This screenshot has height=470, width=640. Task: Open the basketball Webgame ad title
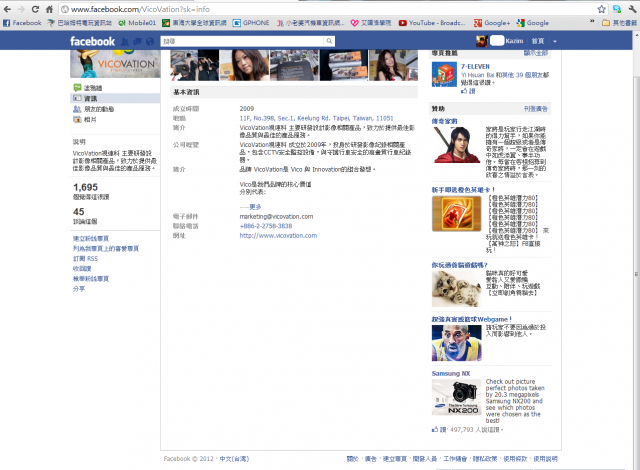(471, 319)
